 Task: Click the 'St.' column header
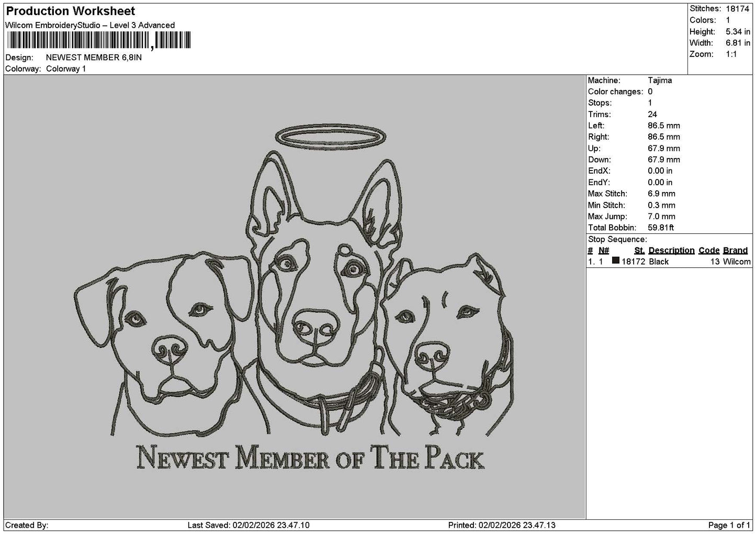pos(639,251)
